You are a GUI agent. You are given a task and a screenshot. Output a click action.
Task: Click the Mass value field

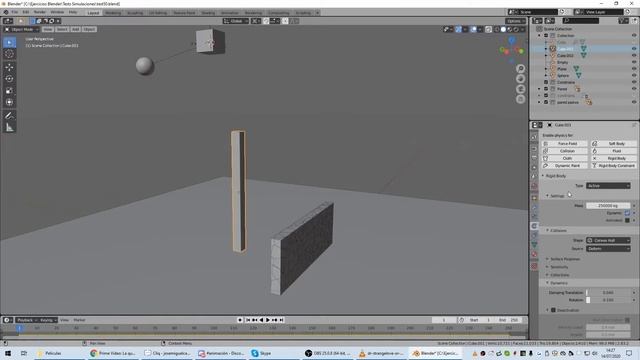[x=608, y=206]
